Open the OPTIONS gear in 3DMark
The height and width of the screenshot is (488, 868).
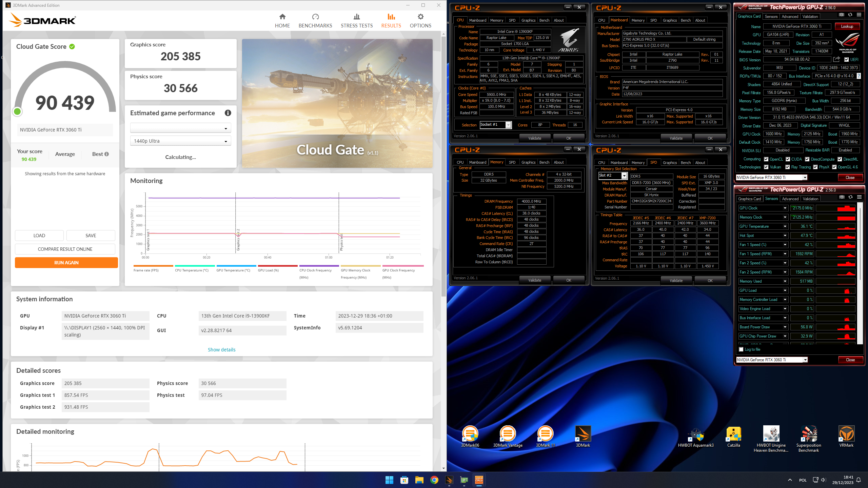point(420,21)
